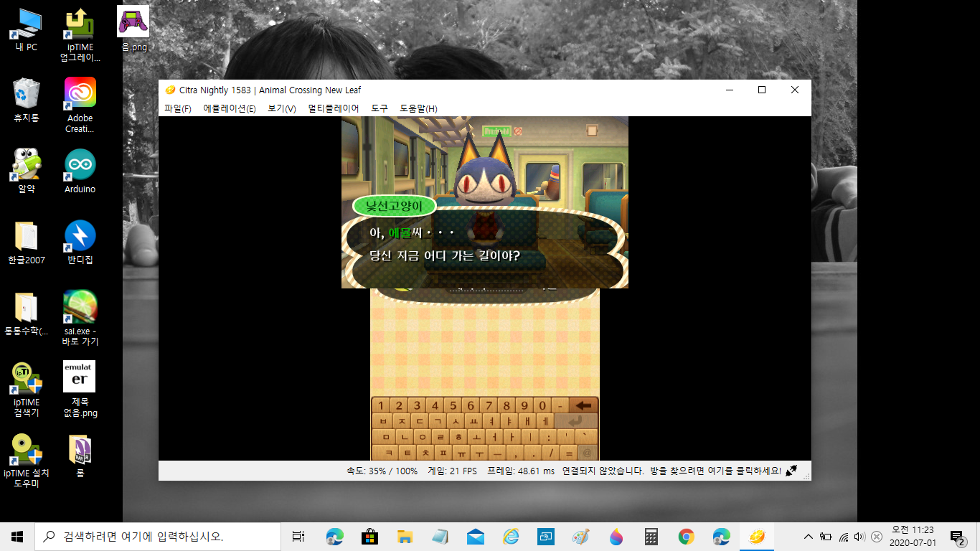Screen dimensions: 980x551
Task: Launch Adobe Creative Cloud from the desktop
Action: [x=80, y=105]
